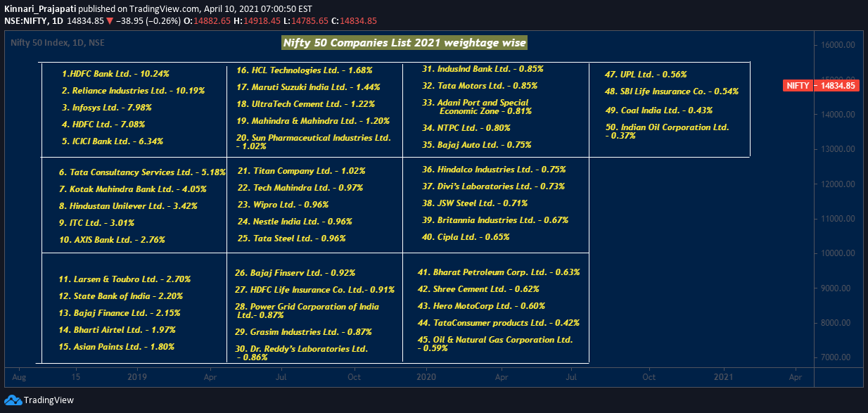The width and height of the screenshot is (868, 413).
Task: Click NTPC Ltd. - 0.80%
Action: 466,128
